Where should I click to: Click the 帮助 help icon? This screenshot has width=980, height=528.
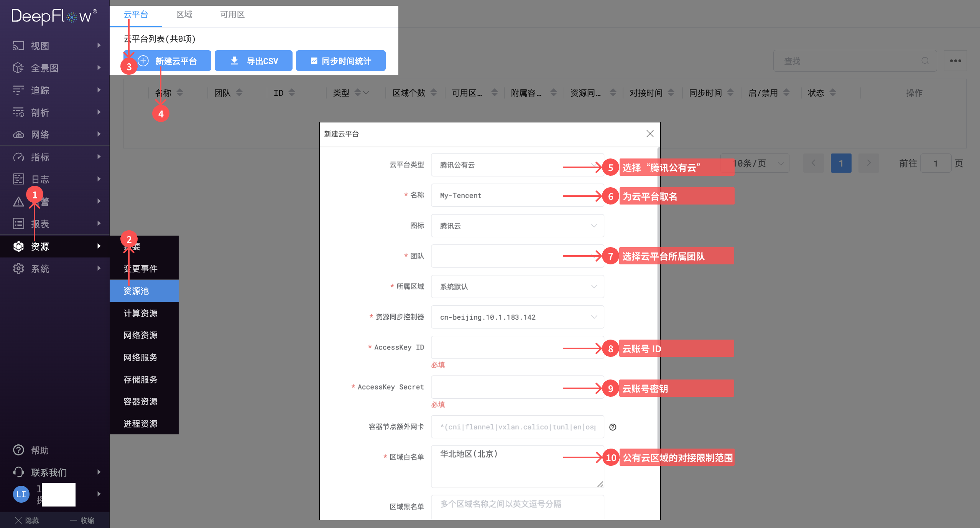[x=18, y=449]
